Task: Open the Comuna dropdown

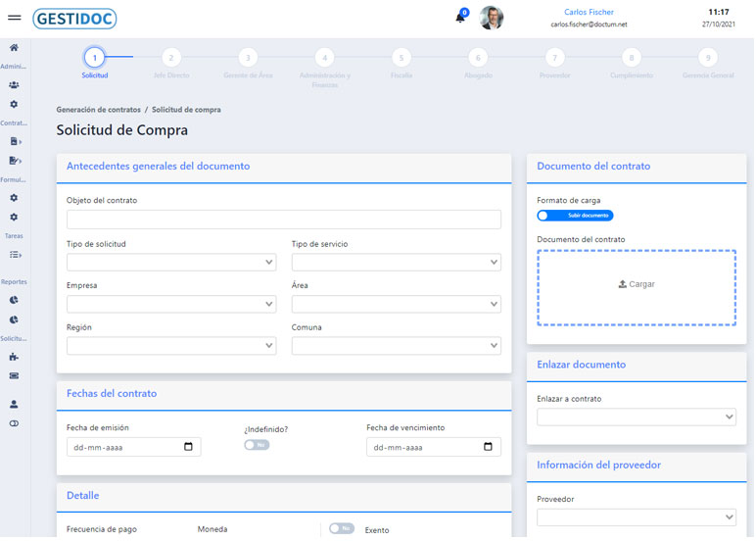Action: point(396,346)
